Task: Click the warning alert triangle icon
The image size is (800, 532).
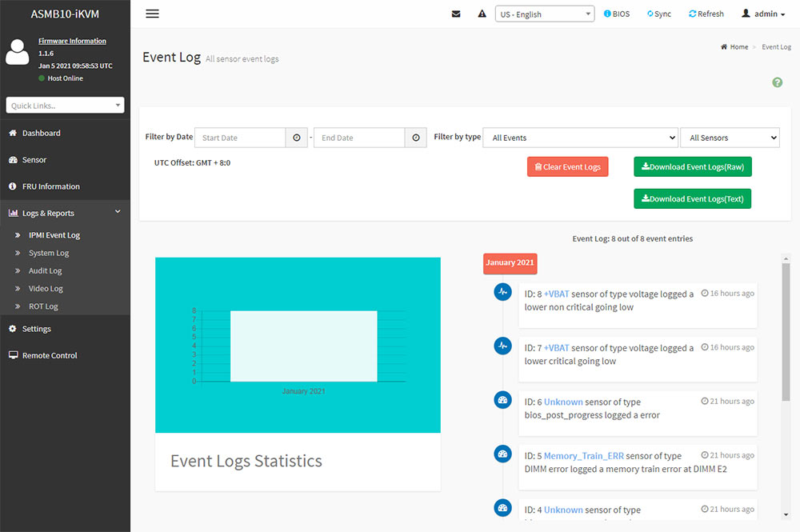Action: pos(482,14)
